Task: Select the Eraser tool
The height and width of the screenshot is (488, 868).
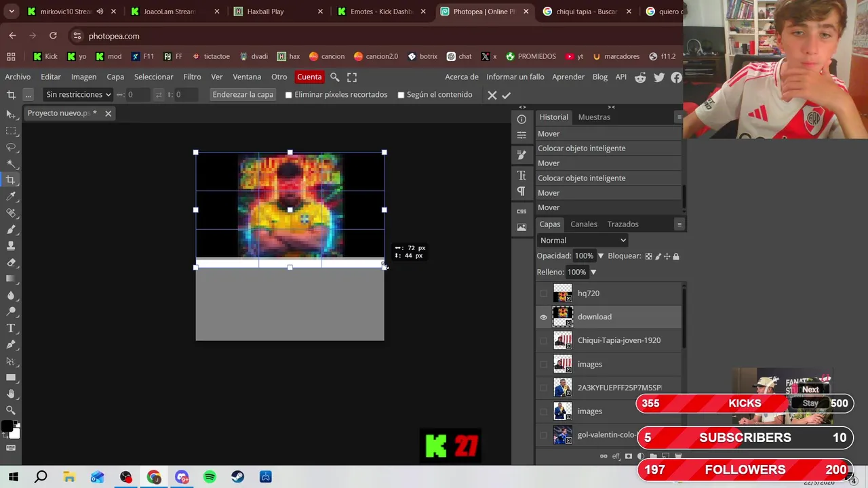Action: [11, 262]
